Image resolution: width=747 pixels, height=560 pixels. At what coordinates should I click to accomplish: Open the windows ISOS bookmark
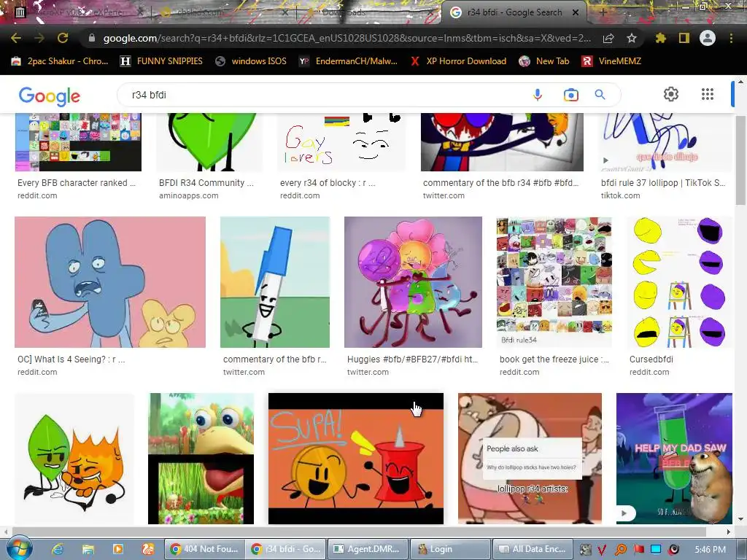[x=251, y=61]
